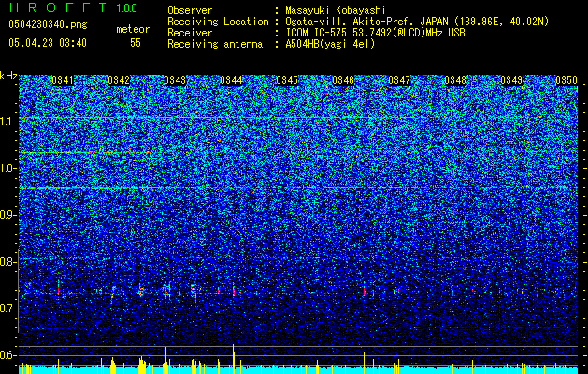Click the 0344 time marker
This screenshot has height=374, width=588.
pyautogui.click(x=231, y=80)
